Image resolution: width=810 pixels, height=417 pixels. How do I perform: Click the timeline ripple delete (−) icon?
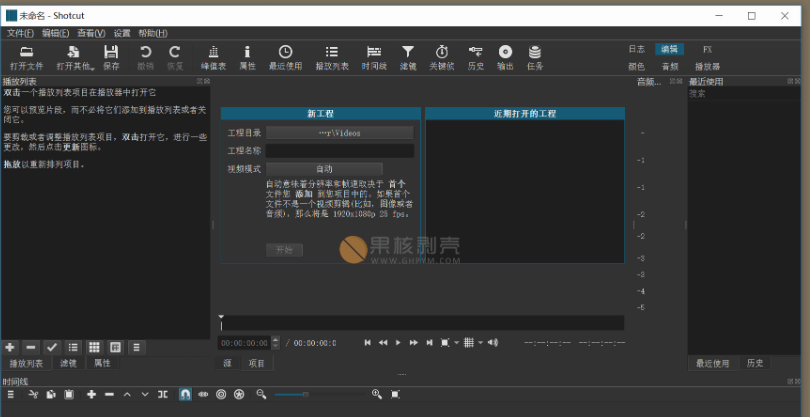click(109, 394)
